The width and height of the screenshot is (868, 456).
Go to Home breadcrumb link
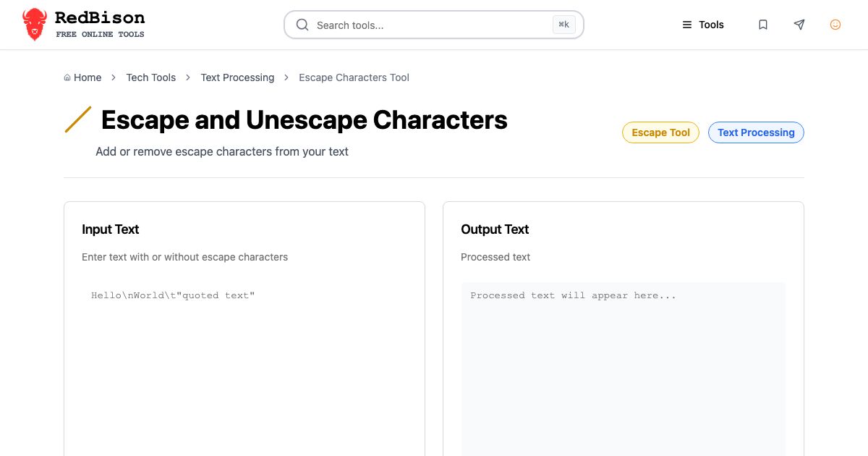pos(88,77)
